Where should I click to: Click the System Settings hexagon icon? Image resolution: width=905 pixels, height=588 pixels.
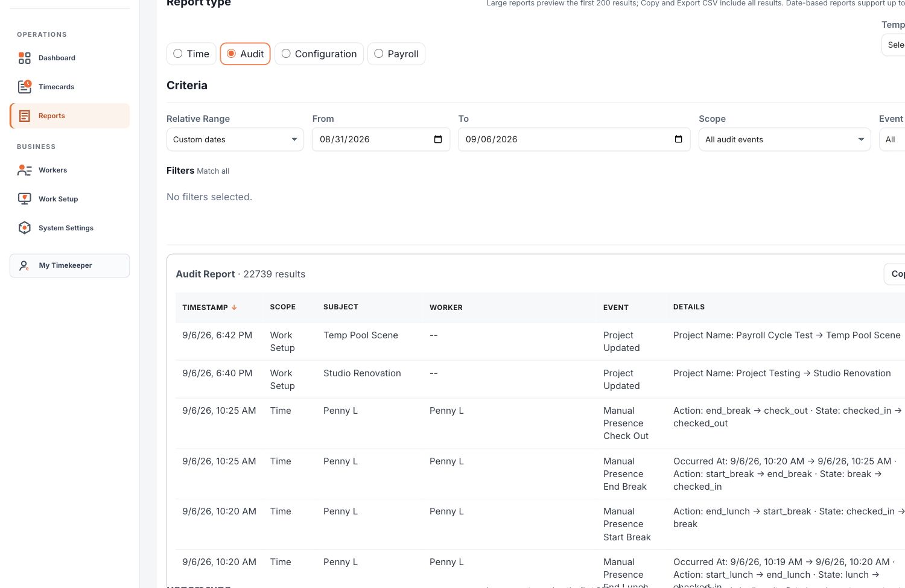point(25,228)
